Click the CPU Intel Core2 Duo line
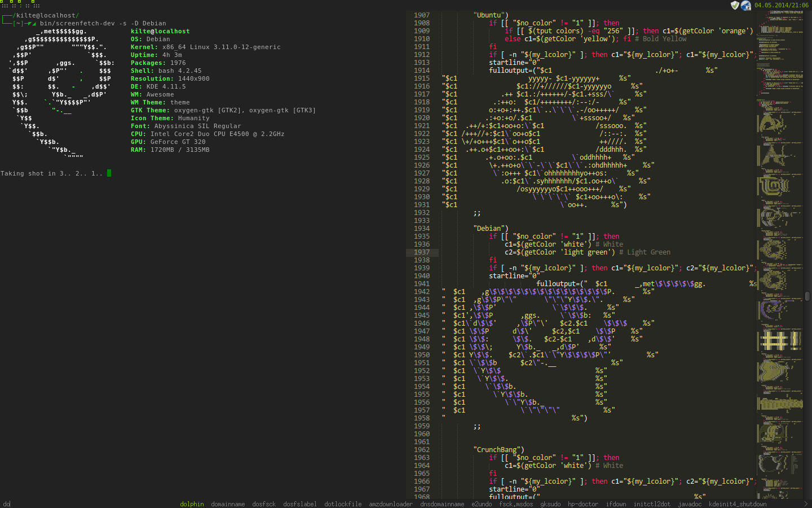 208,134
